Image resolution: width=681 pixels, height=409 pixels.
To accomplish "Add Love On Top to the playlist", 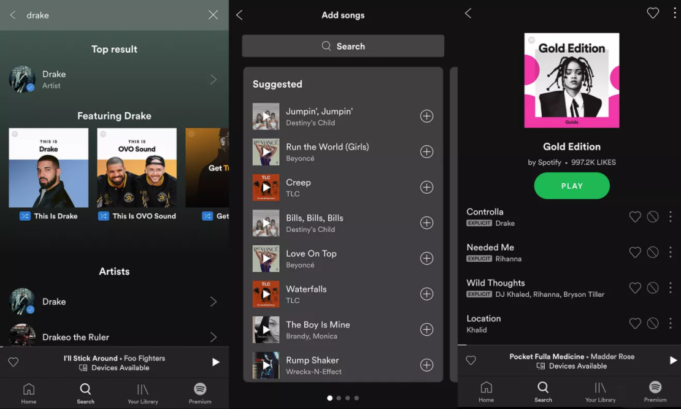I will pyautogui.click(x=426, y=258).
